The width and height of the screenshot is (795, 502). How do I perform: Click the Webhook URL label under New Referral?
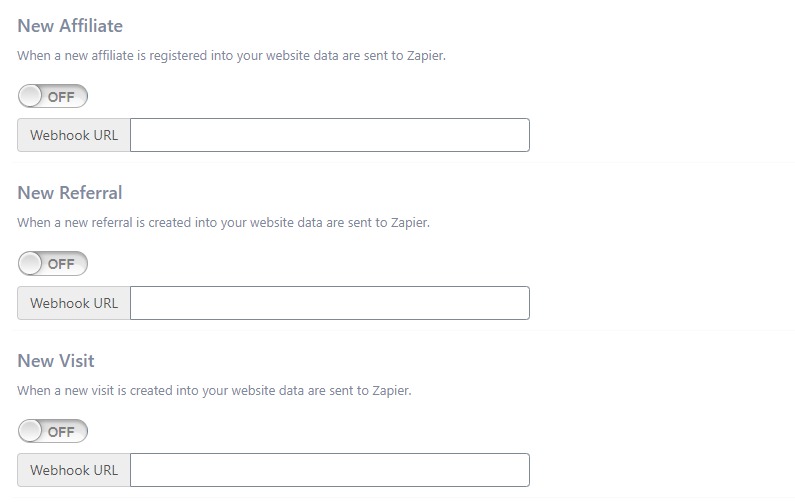[74, 303]
